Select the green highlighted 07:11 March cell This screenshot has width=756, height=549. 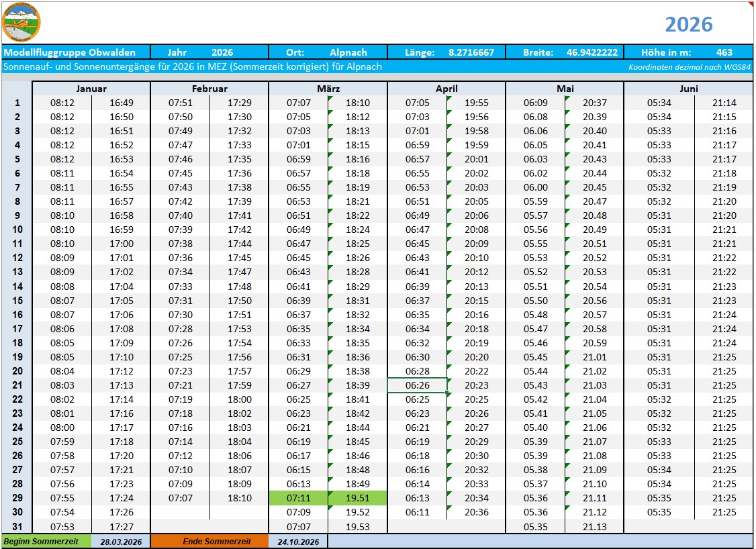pyautogui.click(x=299, y=498)
